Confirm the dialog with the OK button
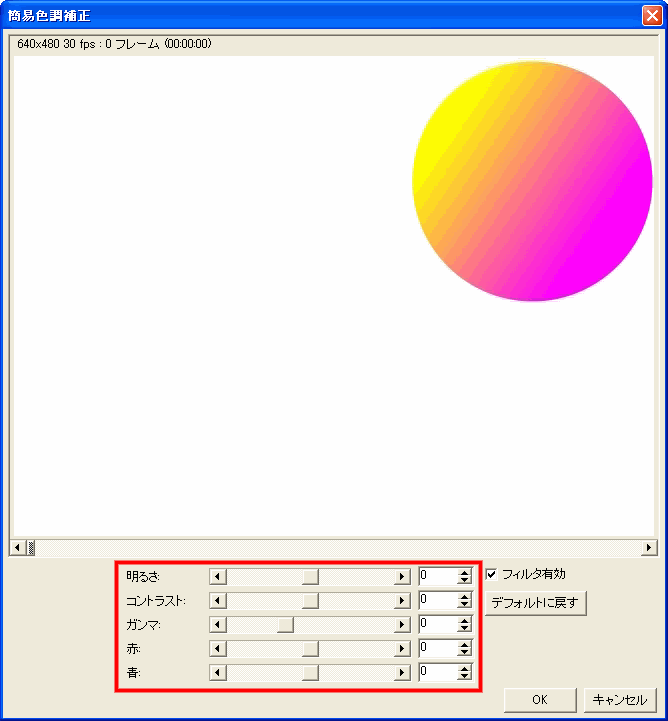The height and width of the screenshot is (721, 668). tap(540, 700)
